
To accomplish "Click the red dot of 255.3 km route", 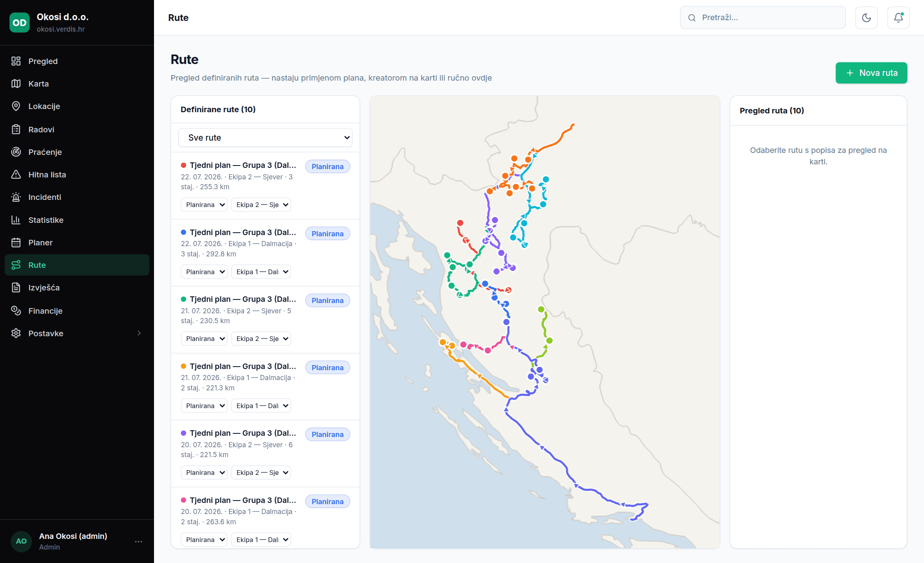I will [184, 165].
